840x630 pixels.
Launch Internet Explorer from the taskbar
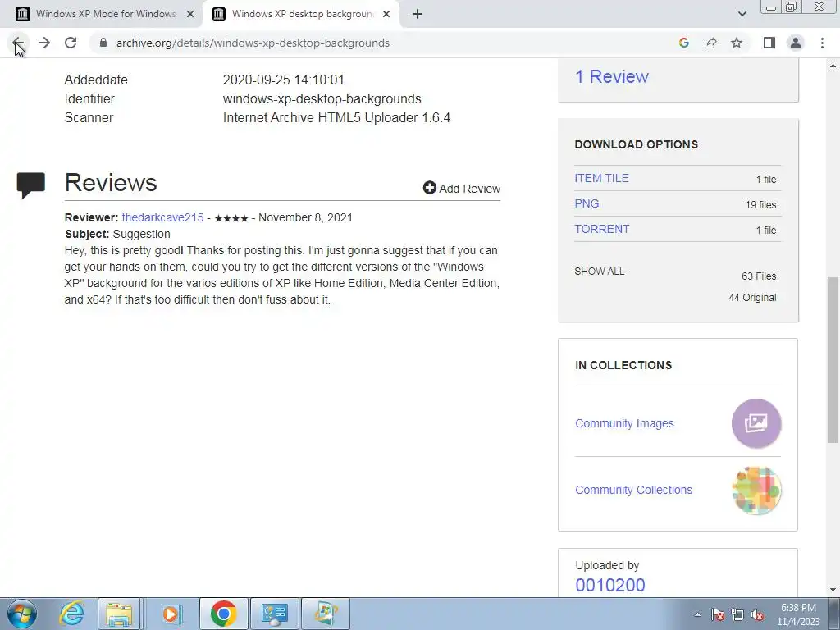click(71, 614)
